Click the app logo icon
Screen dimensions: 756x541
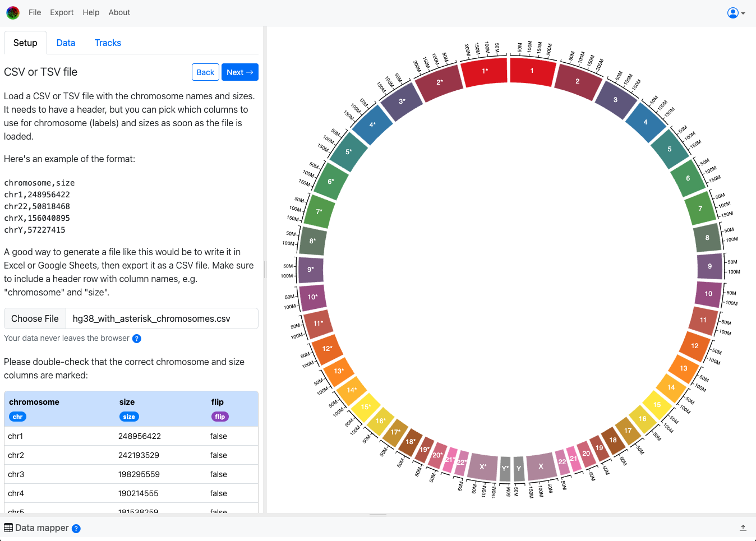(x=13, y=12)
